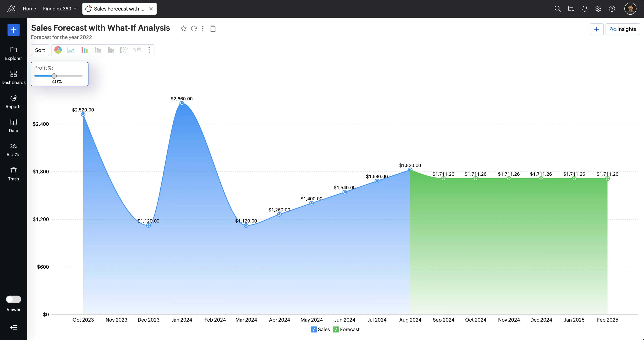The width and height of the screenshot is (644, 340).
Task: Uncheck the Forecast legend checkbox
Action: click(336, 330)
